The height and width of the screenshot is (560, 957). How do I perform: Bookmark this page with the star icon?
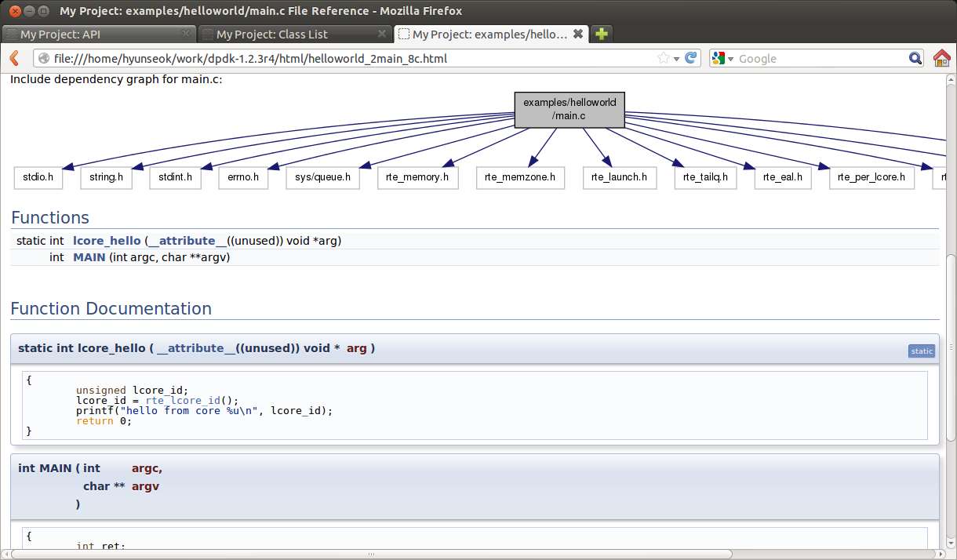[664, 58]
